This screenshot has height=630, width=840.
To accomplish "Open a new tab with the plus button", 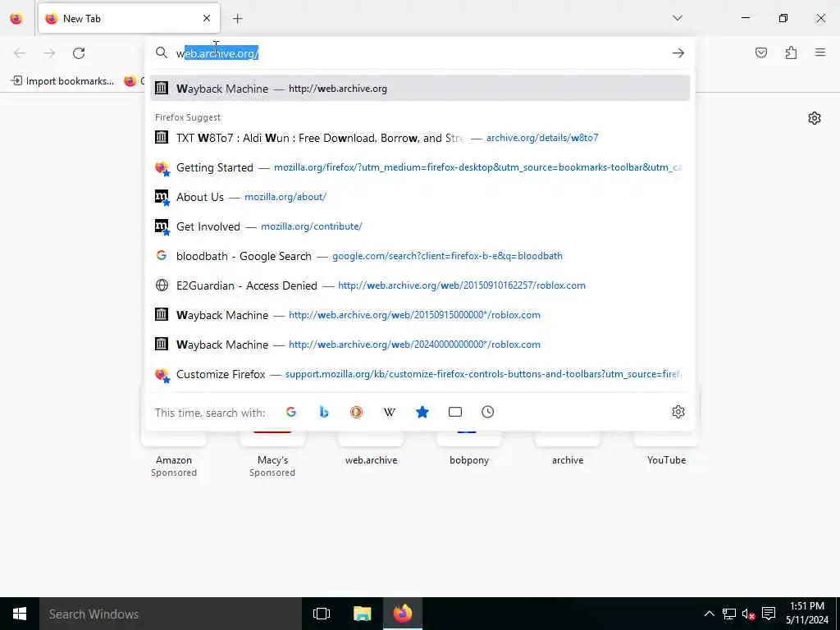I will 238,19.
